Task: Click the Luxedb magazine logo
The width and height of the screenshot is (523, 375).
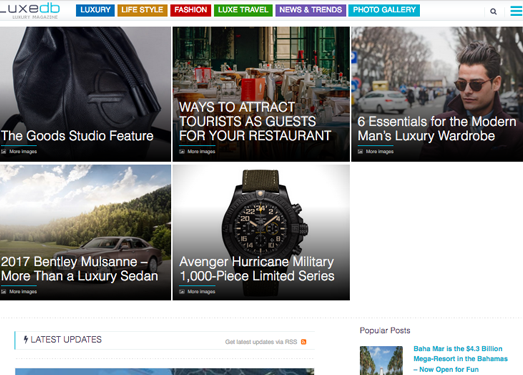Action: click(x=30, y=10)
